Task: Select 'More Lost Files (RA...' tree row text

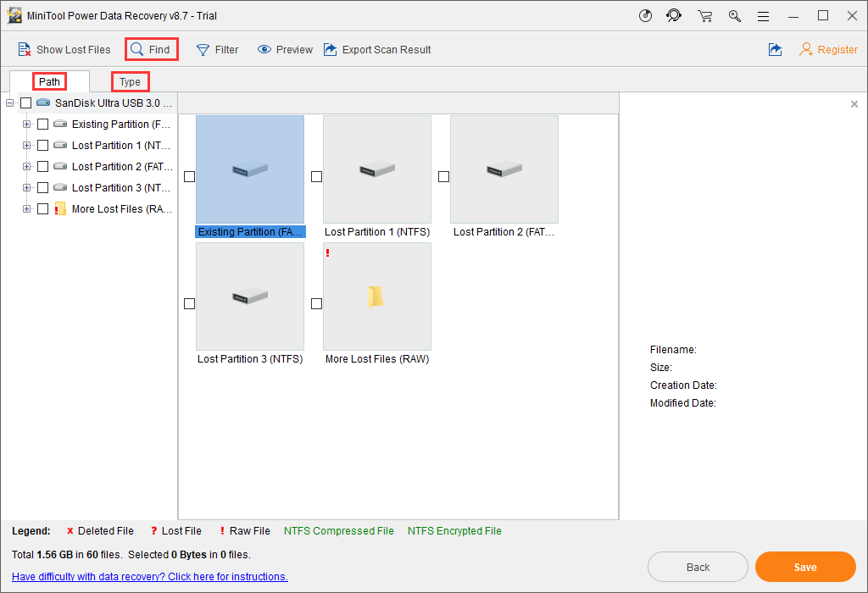Action: [122, 209]
